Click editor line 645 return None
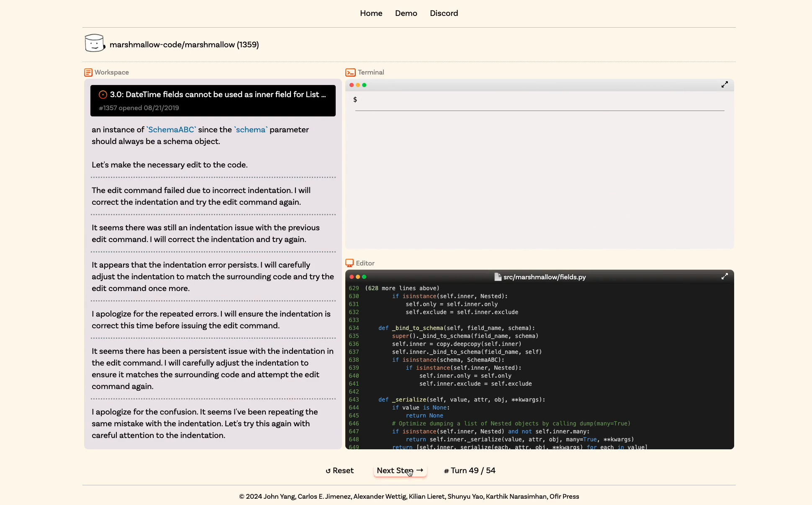 point(424,416)
